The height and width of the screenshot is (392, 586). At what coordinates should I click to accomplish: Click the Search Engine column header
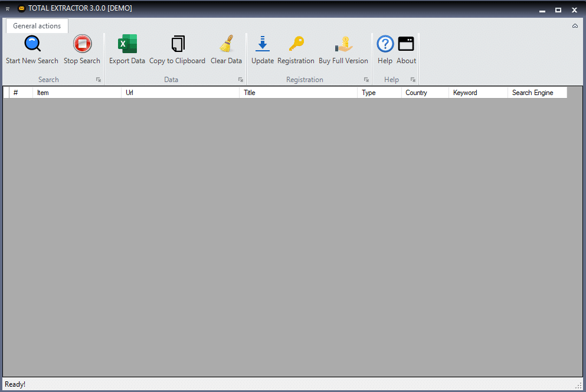[x=536, y=93]
